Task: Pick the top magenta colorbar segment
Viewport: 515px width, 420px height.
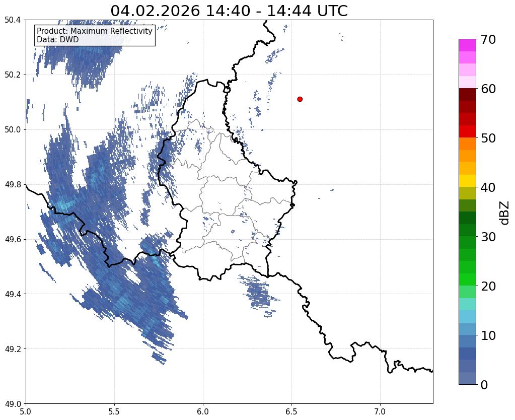Action: (467, 45)
